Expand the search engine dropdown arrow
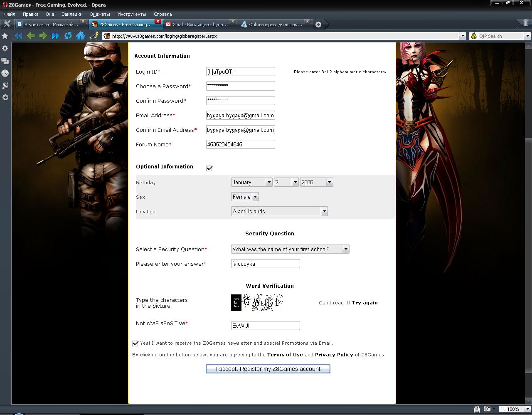The width and height of the screenshot is (532, 415). [x=527, y=36]
